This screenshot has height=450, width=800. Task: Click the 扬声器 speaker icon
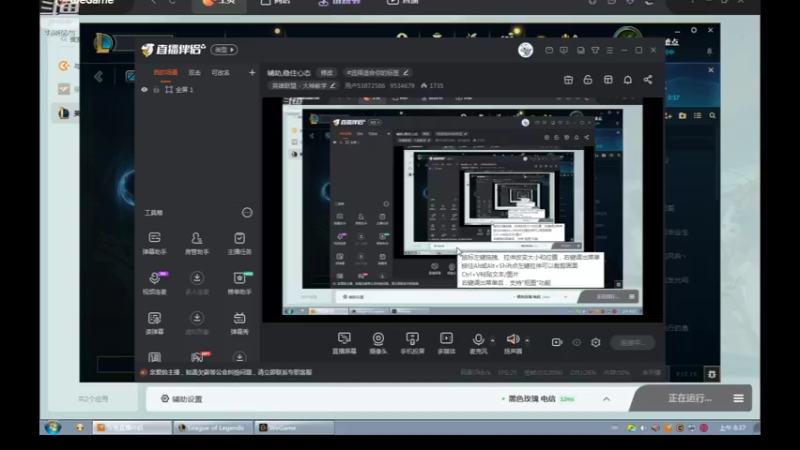513,339
